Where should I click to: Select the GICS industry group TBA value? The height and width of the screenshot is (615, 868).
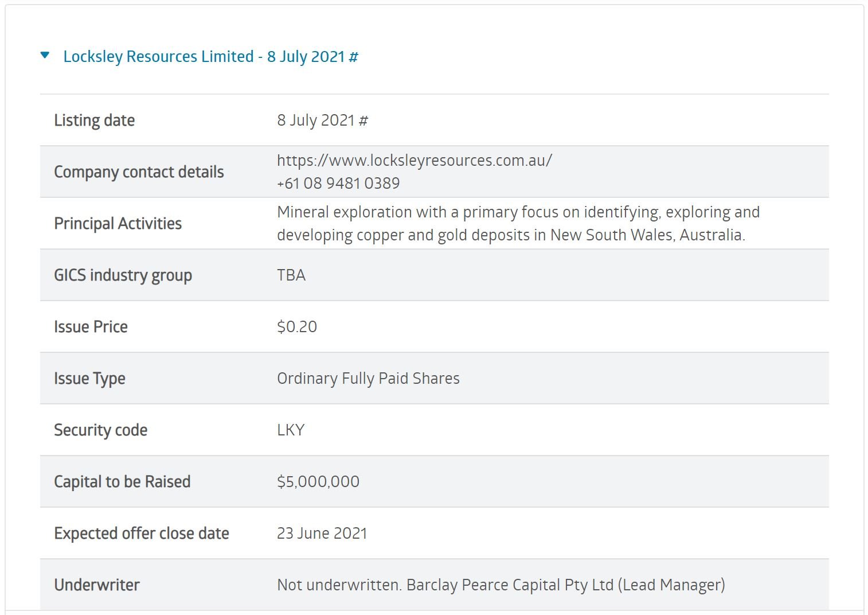(x=291, y=275)
